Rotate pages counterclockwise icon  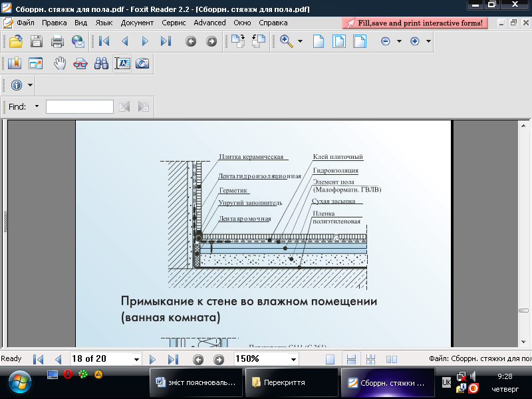point(259,41)
